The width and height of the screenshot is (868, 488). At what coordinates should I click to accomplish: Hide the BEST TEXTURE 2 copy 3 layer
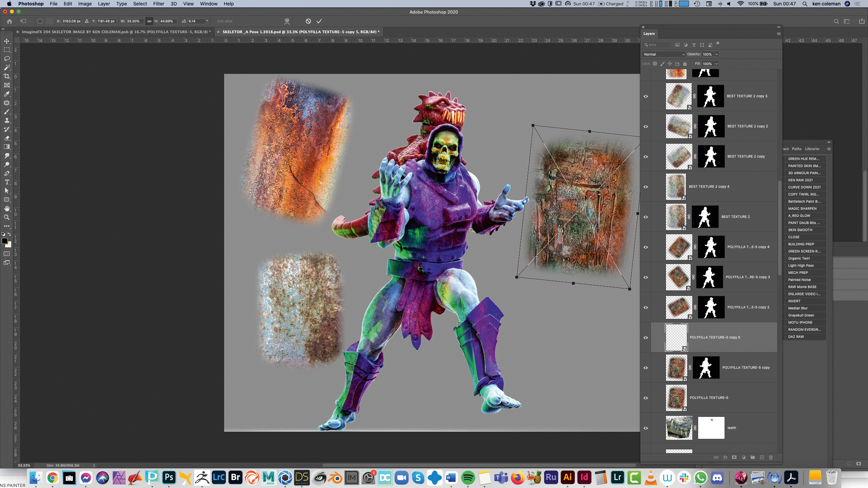[646, 96]
